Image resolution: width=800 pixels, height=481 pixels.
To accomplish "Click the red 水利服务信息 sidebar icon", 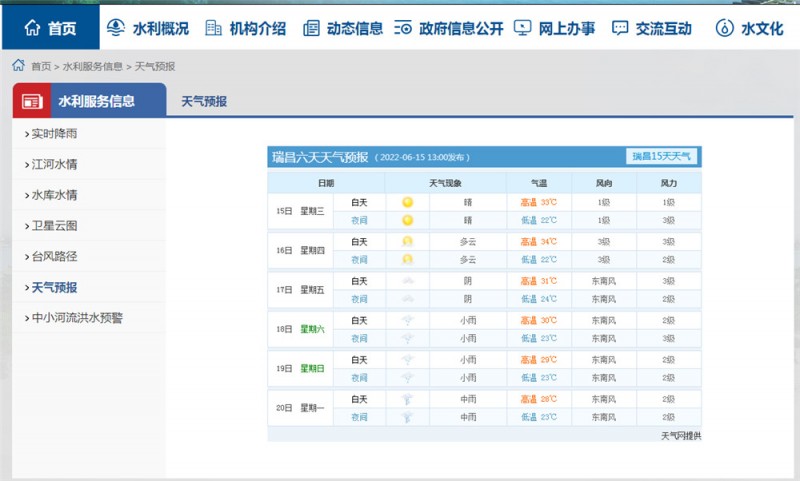I will point(33,101).
